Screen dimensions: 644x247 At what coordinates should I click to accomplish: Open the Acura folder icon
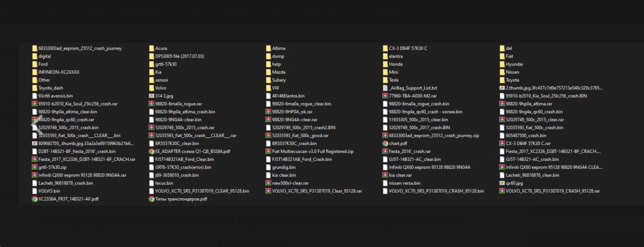[152, 48]
